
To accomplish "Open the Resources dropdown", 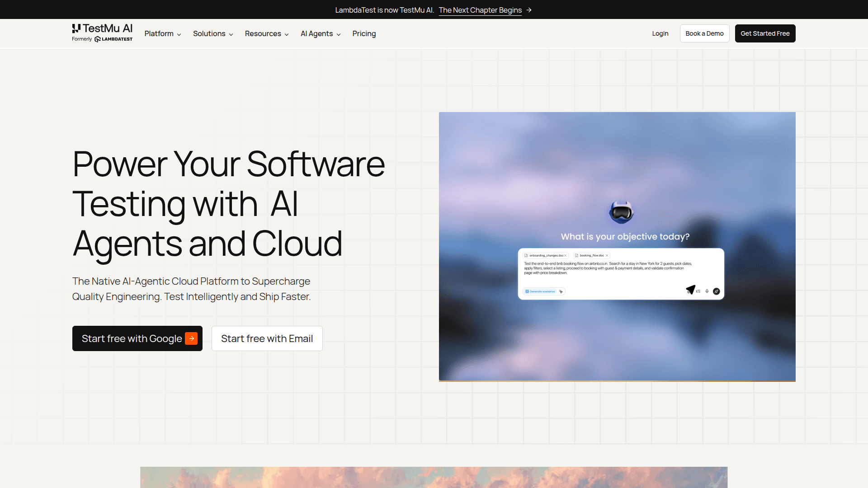I will 267,33.
